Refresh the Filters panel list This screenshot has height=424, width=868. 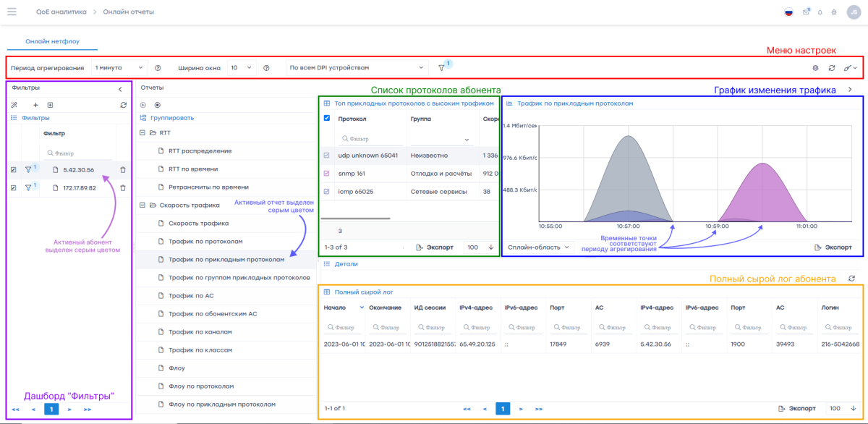point(123,105)
